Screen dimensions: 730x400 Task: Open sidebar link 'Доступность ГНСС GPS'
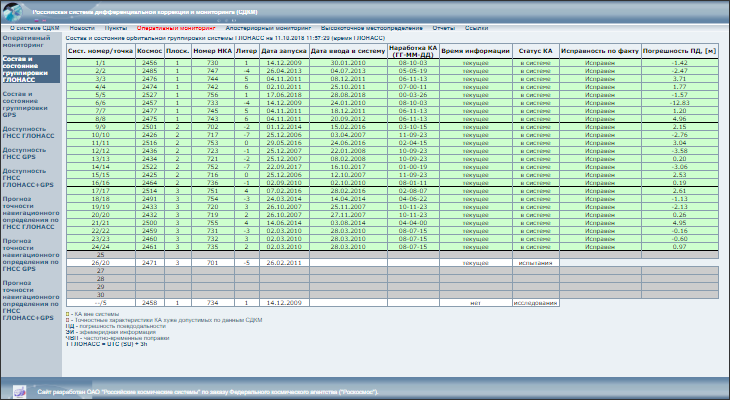(24, 153)
